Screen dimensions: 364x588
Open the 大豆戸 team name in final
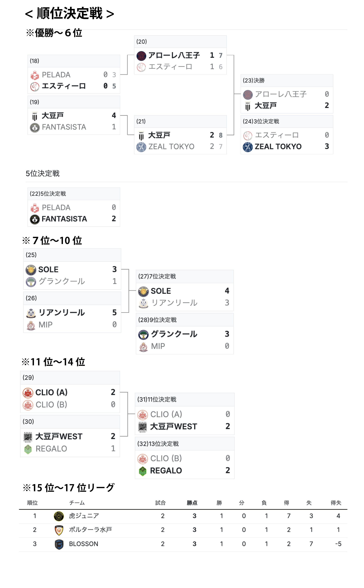tap(266, 105)
